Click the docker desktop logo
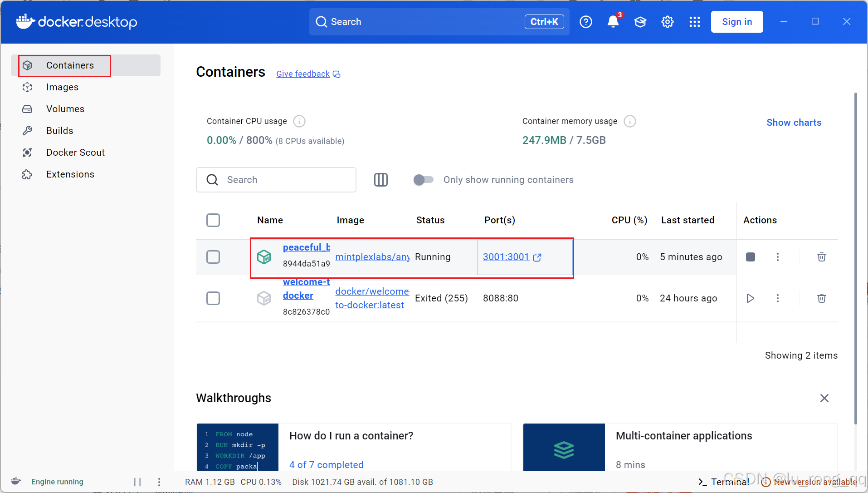This screenshot has height=493, width=868. (77, 21)
